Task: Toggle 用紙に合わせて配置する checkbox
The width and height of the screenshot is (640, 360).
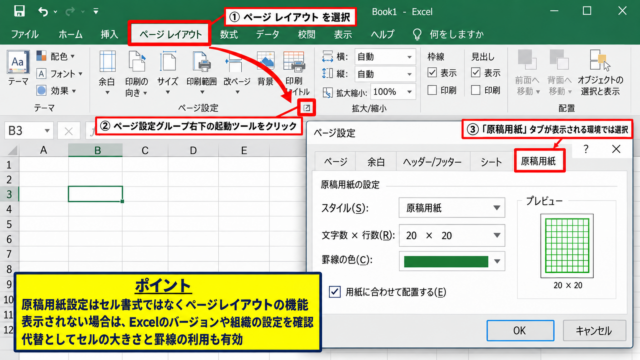Action: pos(335,292)
